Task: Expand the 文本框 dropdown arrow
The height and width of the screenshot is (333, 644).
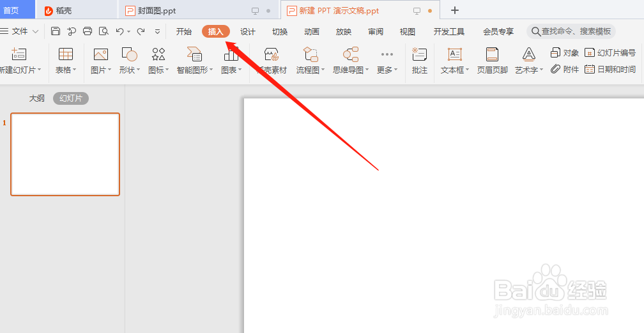Action: tap(468, 70)
